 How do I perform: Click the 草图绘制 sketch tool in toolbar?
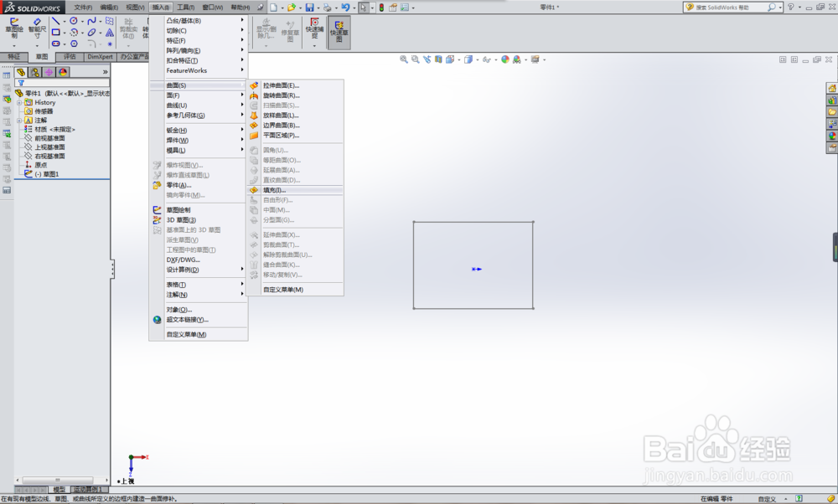click(14, 28)
